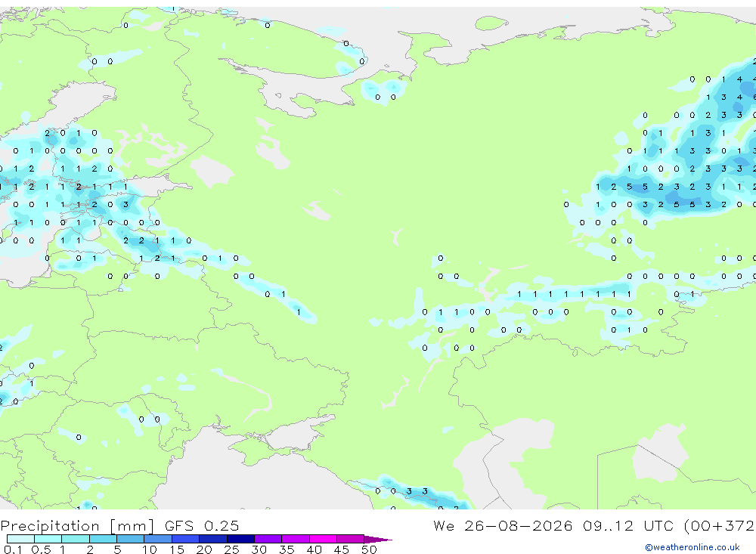Click the 'We 26-08-2026' date text
The width and height of the screenshot is (756, 554).
pos(503,525)
